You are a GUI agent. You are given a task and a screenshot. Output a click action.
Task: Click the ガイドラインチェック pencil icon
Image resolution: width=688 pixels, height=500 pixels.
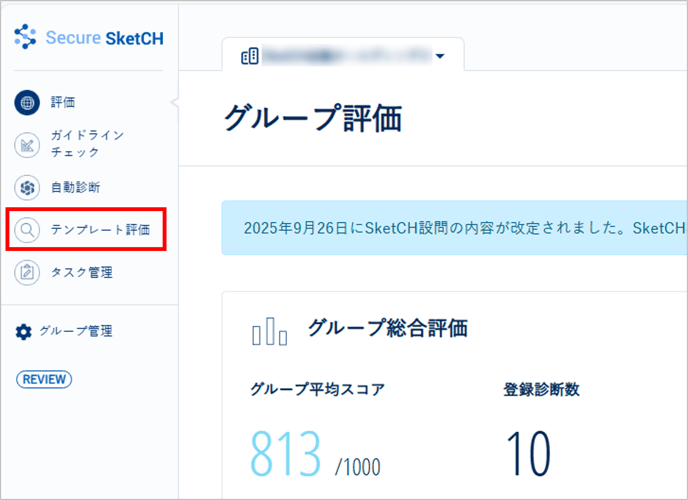click(27, 145)
